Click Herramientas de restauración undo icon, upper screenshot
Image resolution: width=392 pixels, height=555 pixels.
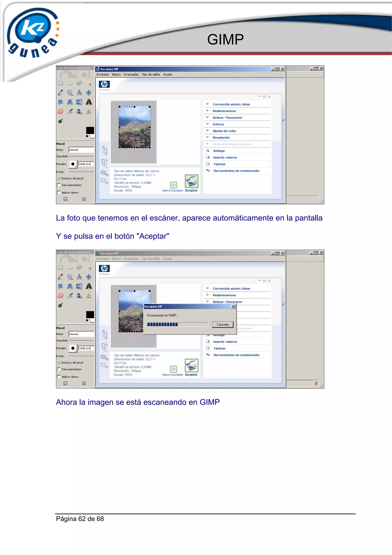[208, 171]
